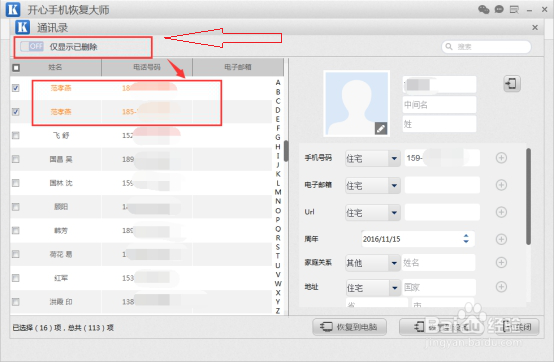Sort by the 姓名 column header
This screenshot has width=554, height=362.
pos(55,67)
